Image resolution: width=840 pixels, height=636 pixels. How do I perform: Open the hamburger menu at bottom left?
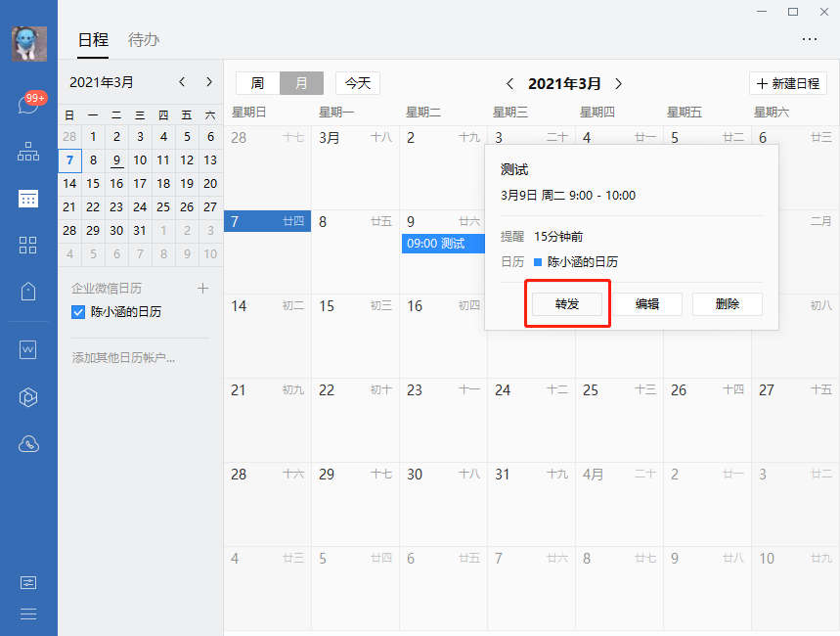click(28, 613)
